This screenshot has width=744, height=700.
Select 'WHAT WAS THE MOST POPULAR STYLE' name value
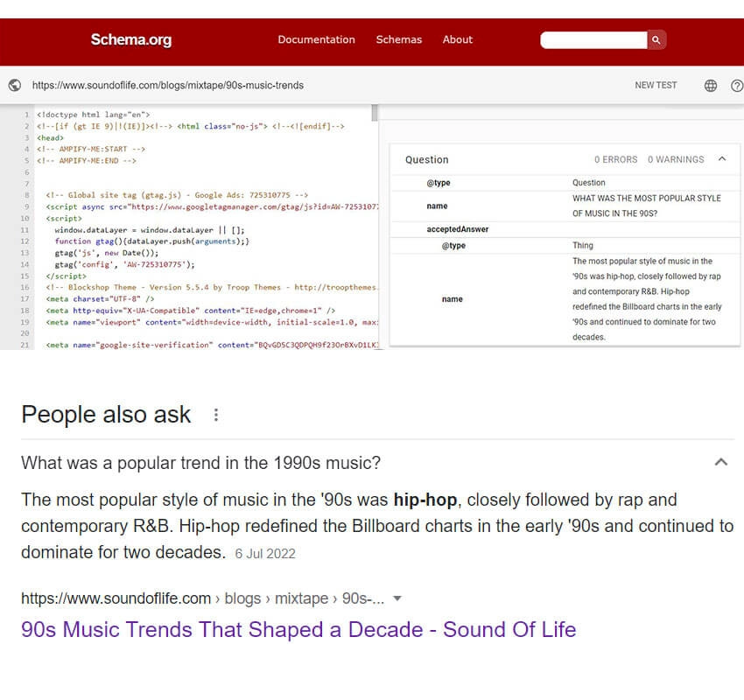click(646, 206)
